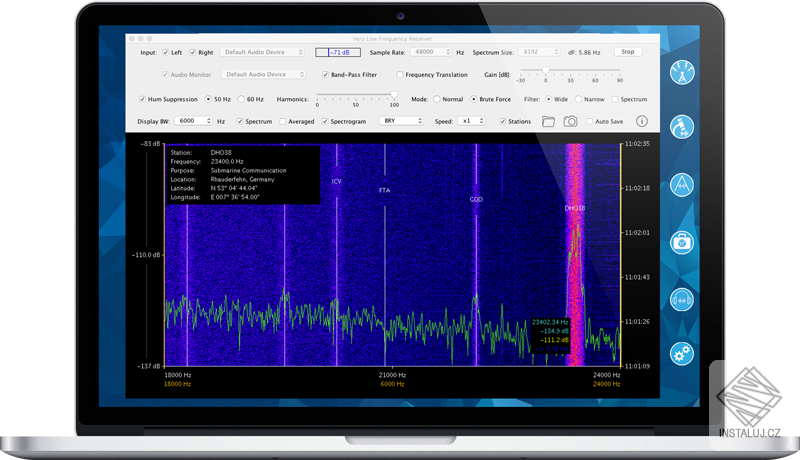Open the Sample Rate 48000 dropdown
800x460 pixels.
[431, 52]
